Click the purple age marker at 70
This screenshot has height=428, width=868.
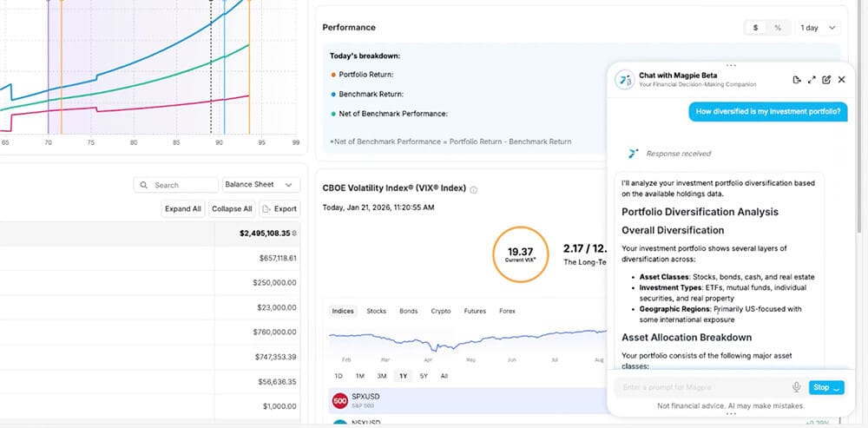(x=48, y=67)
